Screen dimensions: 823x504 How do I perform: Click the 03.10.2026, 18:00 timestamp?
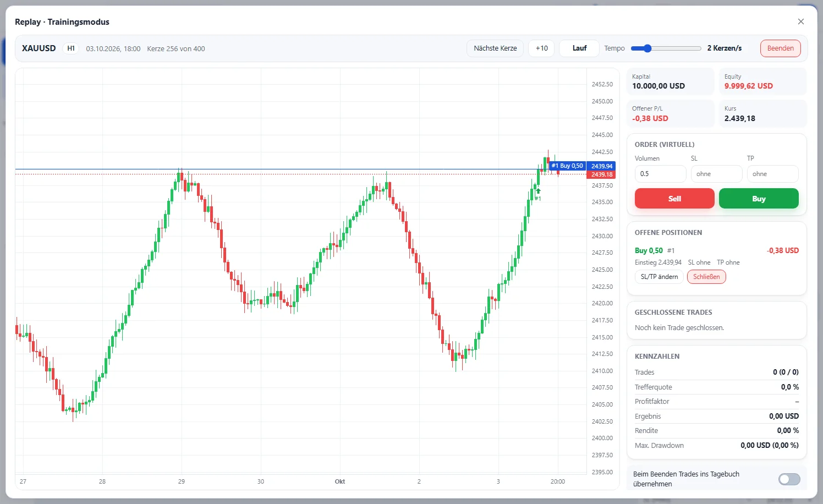pyautogui.click(x=113, y=48)
